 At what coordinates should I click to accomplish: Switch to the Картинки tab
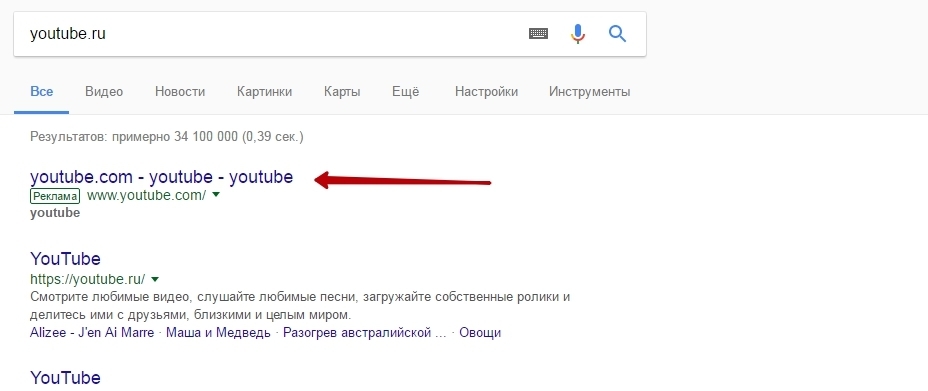(x=265, y=92)
